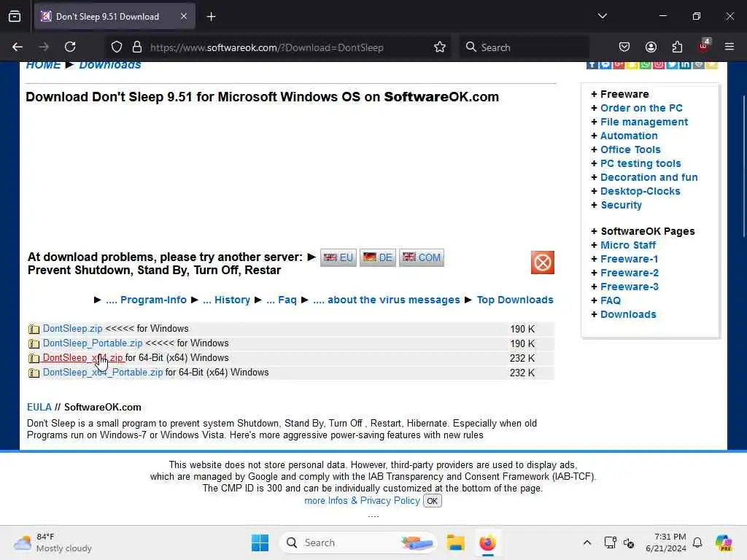Screen dimensions: 747x560
Task: Close the Don't Sleep 9.51 Download tab
Action: click(x=184, y=17)
